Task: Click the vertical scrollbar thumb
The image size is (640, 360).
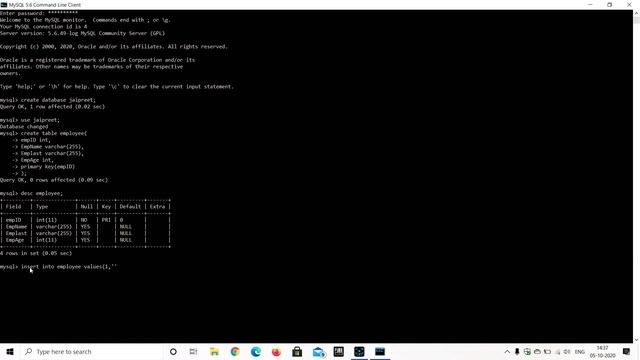Action: coord(636,20)
